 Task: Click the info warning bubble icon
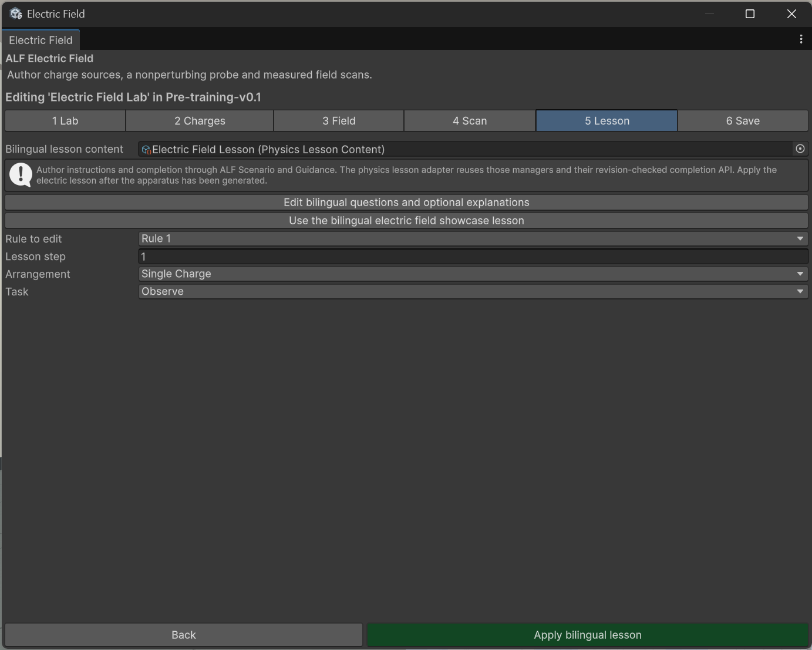pyautogui.click(x=21, y=175)
